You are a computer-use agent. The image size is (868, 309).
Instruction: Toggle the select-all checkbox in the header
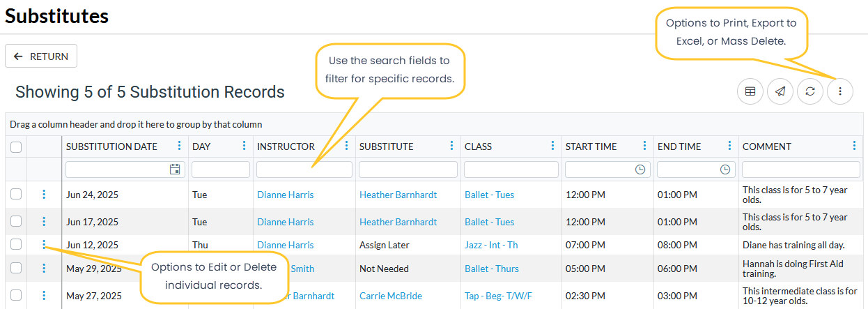[16, 146]
